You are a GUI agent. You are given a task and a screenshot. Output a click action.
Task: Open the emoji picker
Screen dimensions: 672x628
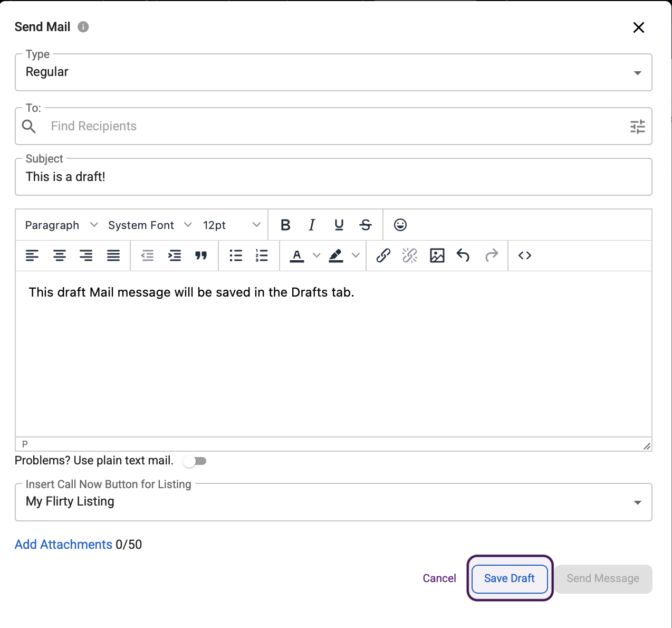pyautogui.click(x=400, y=225)
